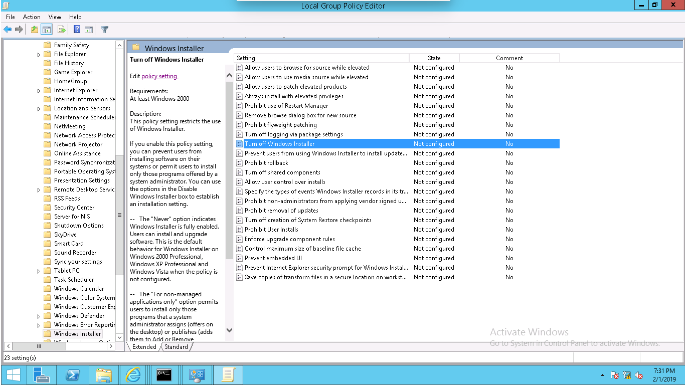The height and width of the screenshot is (385, 685).
Task: Select 'Prohibit use of Restart Manager'
Action: (x=286, y=106)
